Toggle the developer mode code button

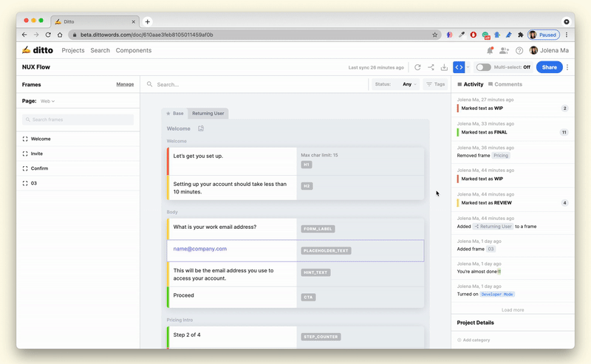459,67
